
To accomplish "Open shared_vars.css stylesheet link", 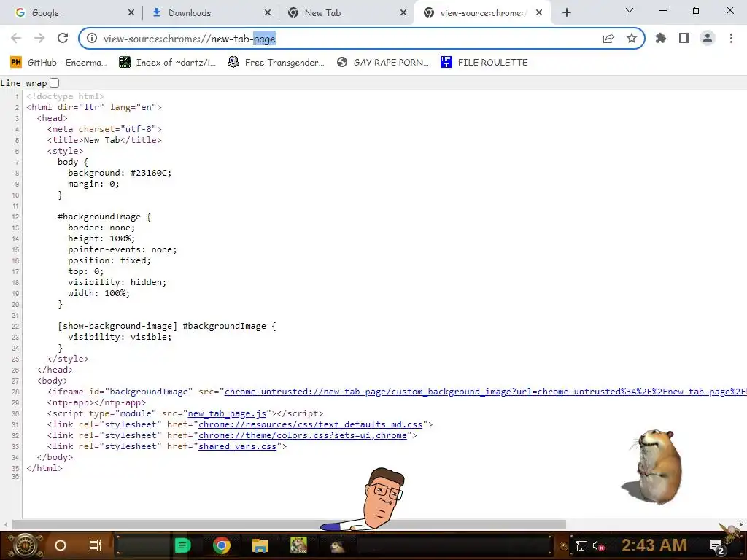I will tap(237, 446).
